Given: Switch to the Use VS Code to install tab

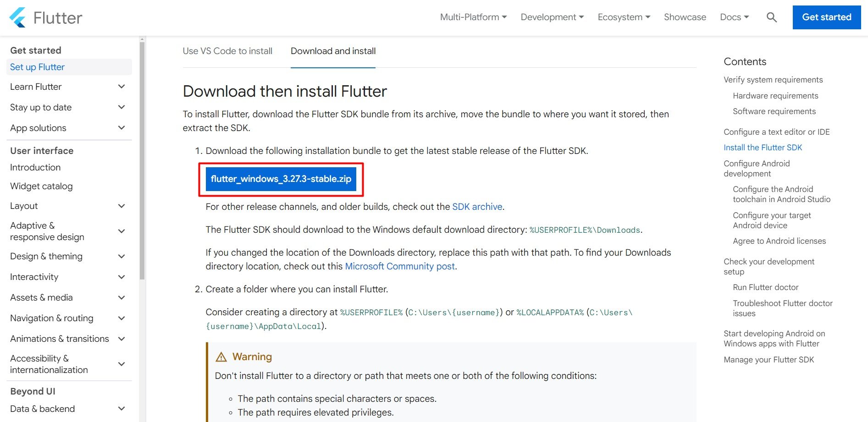Looking at the screenshot, I should pyautogui.click(x=227, y=51).
